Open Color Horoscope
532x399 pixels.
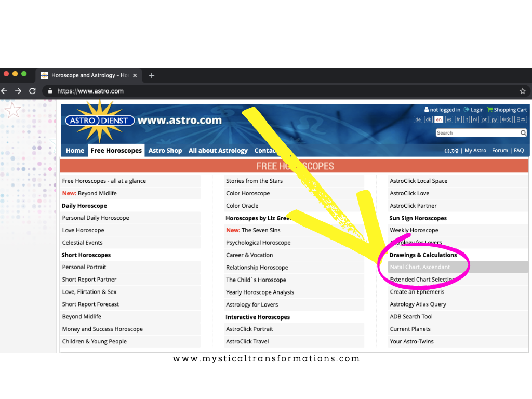(294, 193)
